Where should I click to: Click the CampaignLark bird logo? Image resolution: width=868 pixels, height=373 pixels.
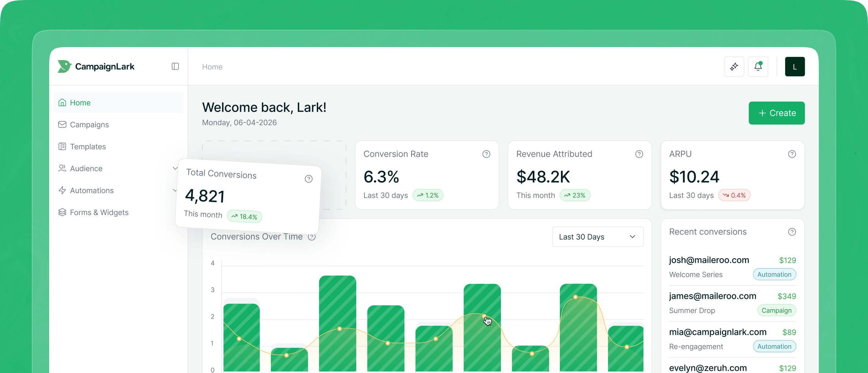64,66
